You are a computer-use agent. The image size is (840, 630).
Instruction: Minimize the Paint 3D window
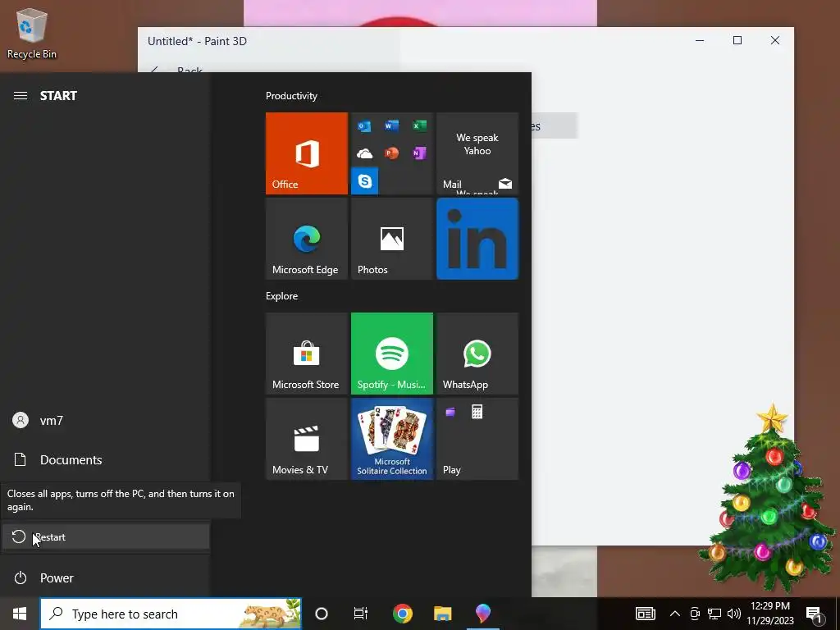[x=700, y=40]
